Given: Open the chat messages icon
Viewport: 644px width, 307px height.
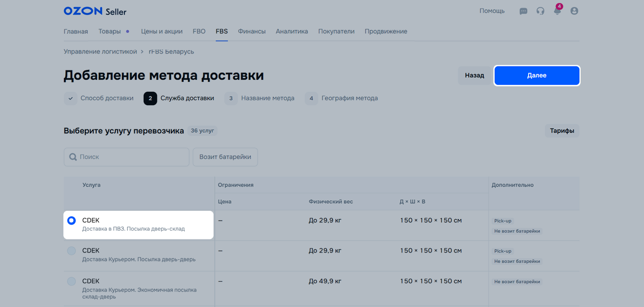Looking at the screenshot, I should click(523, 11).
